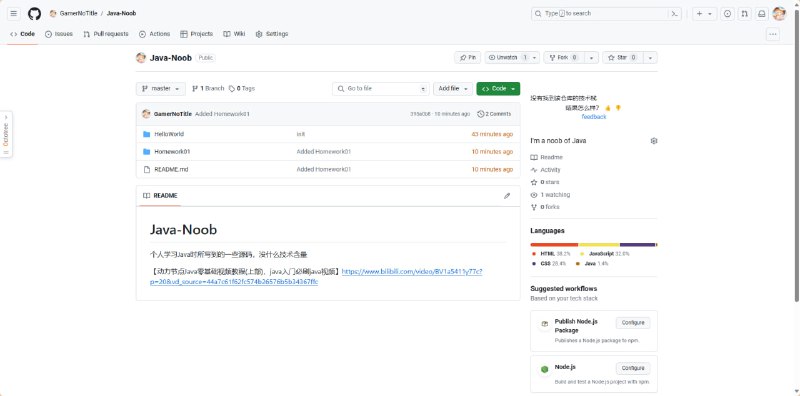Switch to the Projects tab

196,34
